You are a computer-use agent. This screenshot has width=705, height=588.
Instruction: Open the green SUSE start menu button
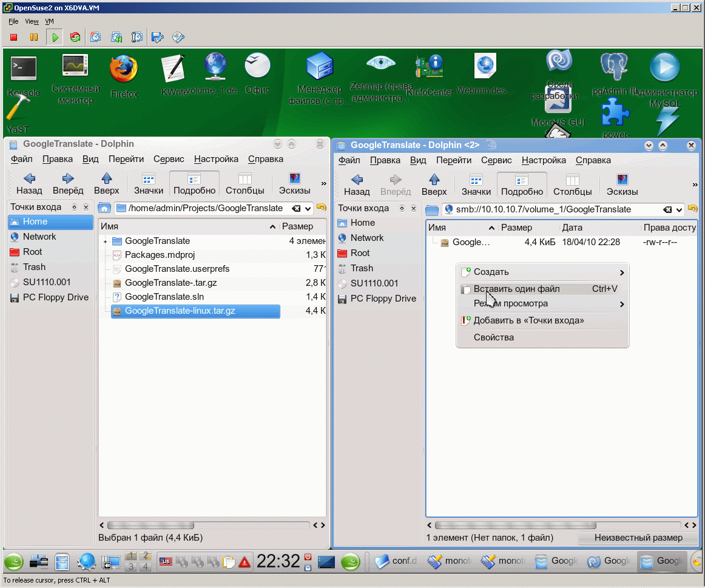click(14, 562)
